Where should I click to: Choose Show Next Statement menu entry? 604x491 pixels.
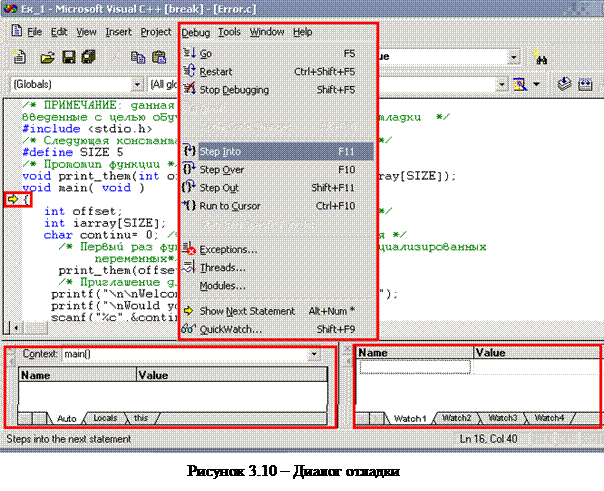tap(277, 311)
